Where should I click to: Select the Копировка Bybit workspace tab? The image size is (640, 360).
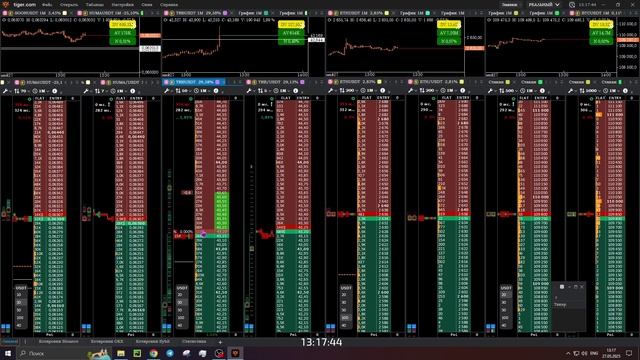[152, 342]
